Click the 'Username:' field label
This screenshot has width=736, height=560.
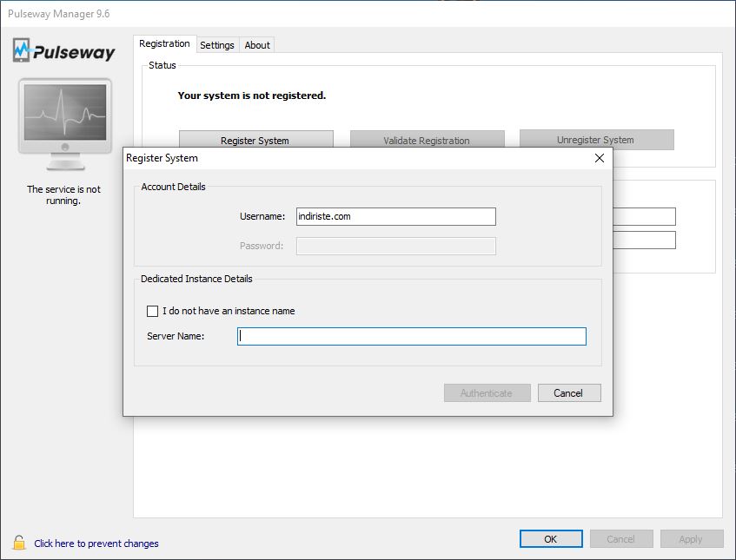(262, 216)
